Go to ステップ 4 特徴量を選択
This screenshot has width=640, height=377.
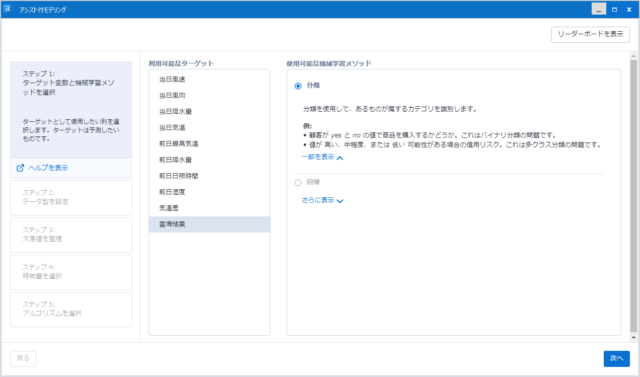[71, 272]
